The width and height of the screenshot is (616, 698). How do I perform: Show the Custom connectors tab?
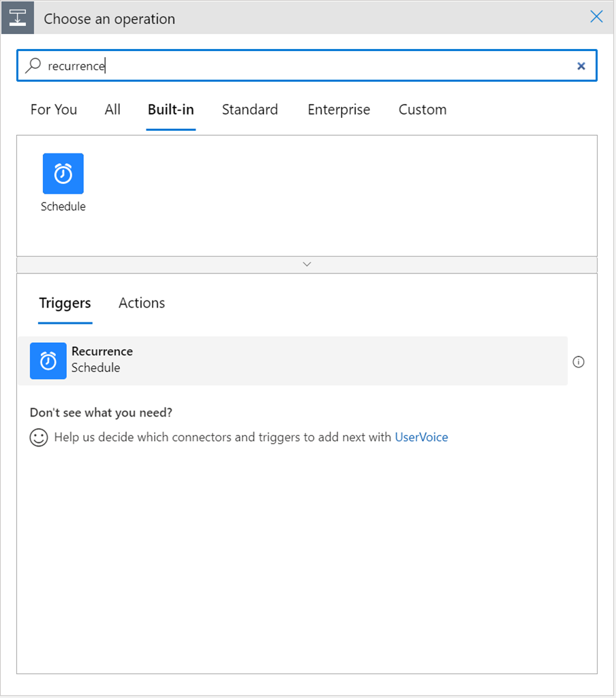click(x=422, y=110)
